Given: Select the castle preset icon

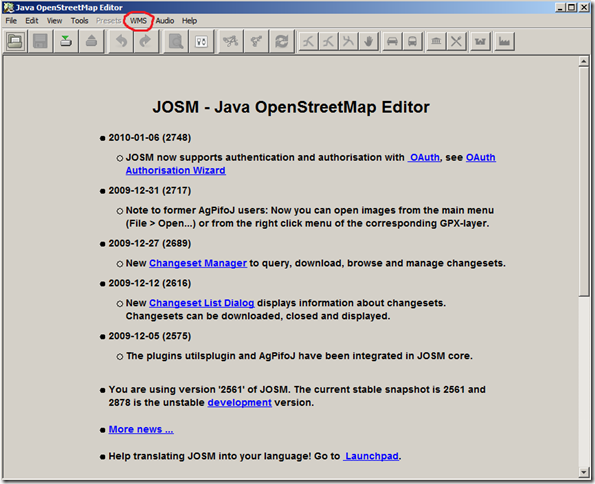Looking at the screenshot, I should [480, 41].
